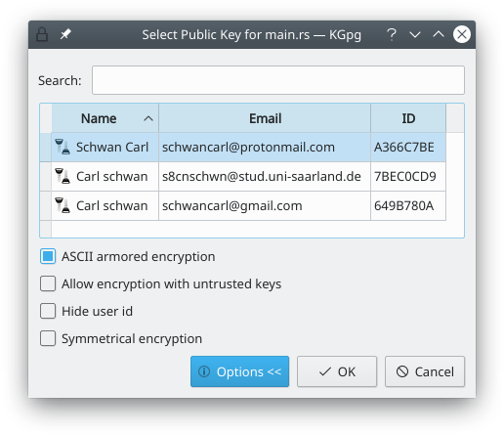Viewport: 504px width, 434px height.
Task: Enable the Hide user id checkbox
Action: tap(48, 311)
